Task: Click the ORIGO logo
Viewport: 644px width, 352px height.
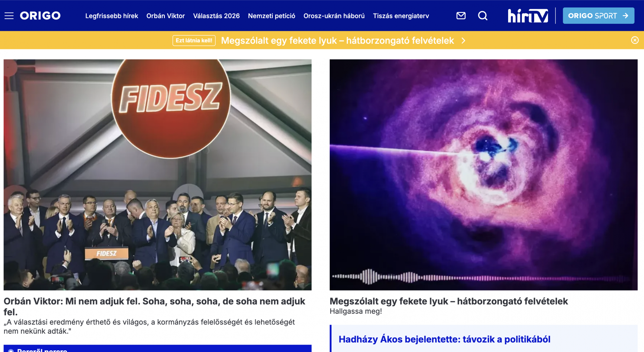Action: coord(40,16)
